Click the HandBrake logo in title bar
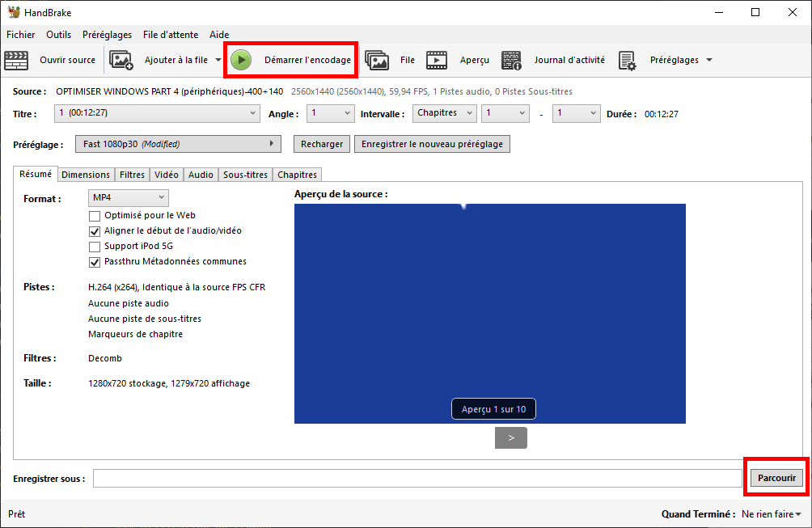 coord(14,12)
